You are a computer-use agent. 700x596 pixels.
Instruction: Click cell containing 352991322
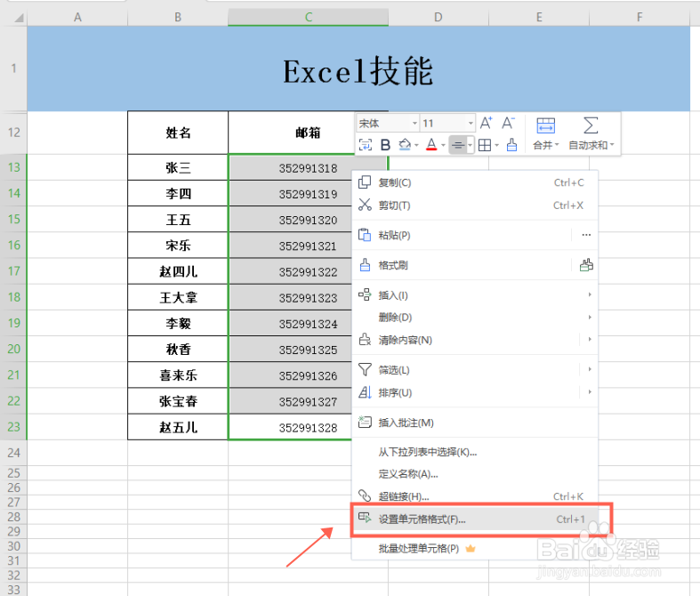click(290, 271)
